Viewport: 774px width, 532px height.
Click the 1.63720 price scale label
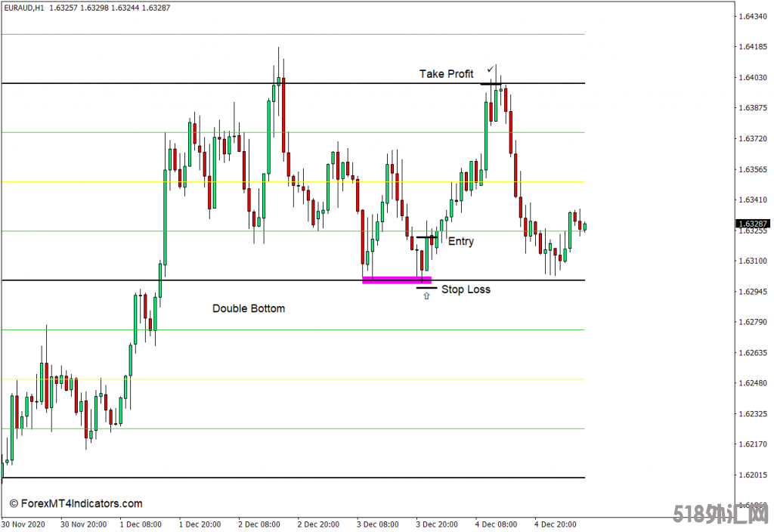[x=753, y=139]
